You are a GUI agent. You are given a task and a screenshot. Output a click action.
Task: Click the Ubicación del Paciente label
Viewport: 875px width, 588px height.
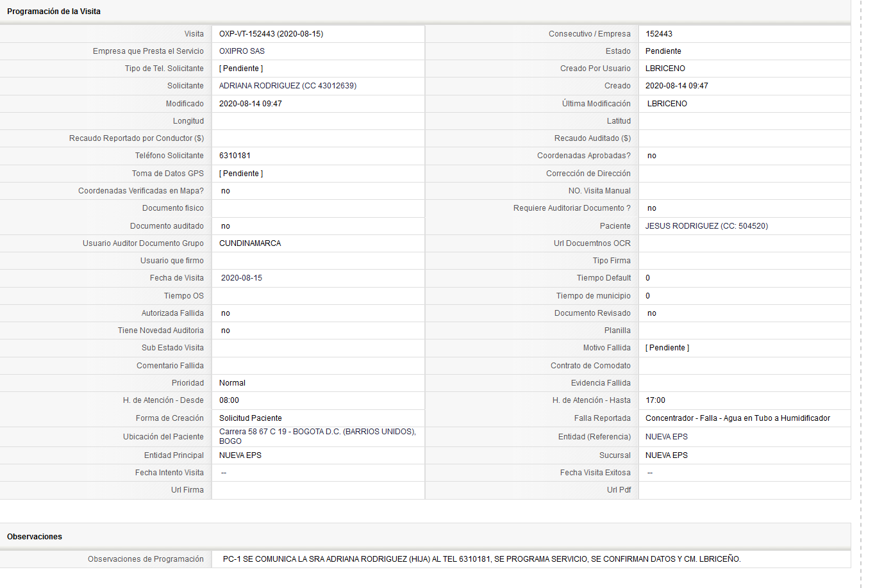(163, 437)
